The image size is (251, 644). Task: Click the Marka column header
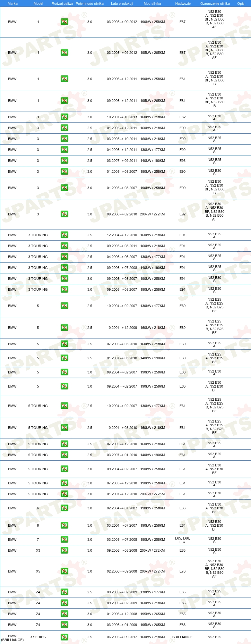point(13,4)
